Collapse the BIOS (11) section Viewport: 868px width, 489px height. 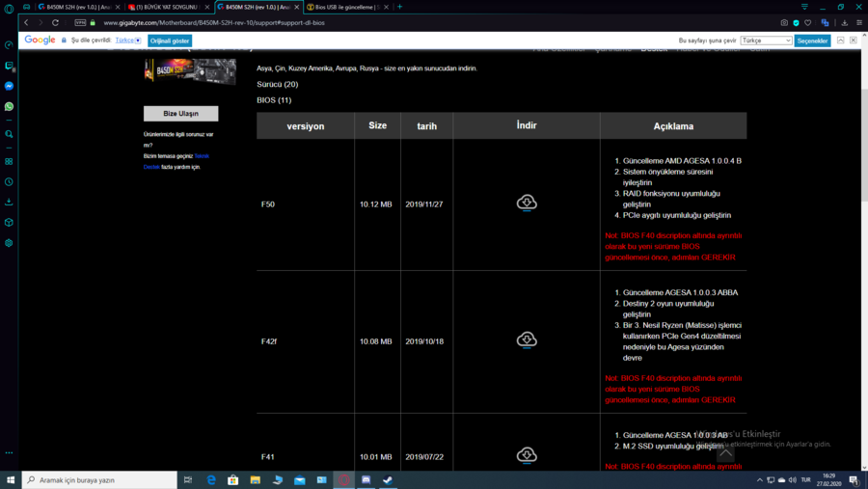(274, 100)
